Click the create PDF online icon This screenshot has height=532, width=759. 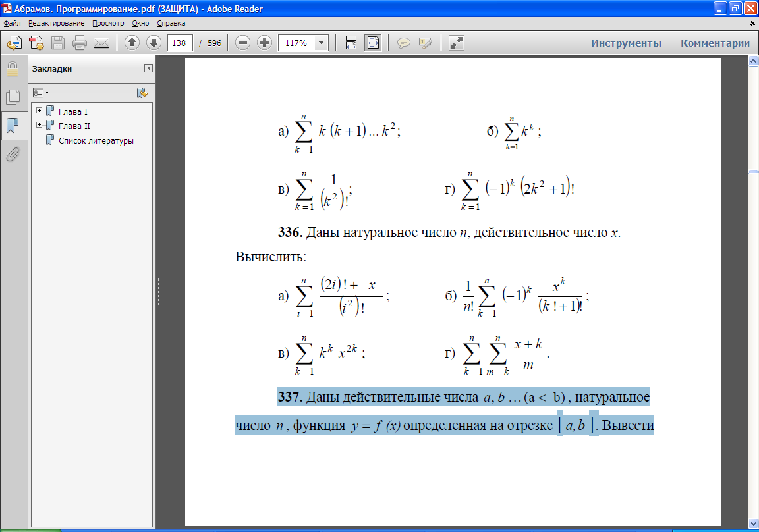[14, 43]
